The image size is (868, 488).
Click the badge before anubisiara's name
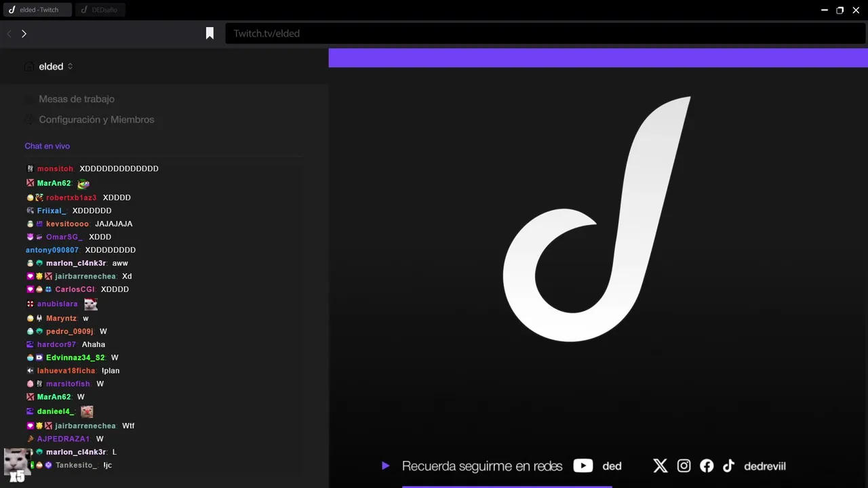click(30, 304)
